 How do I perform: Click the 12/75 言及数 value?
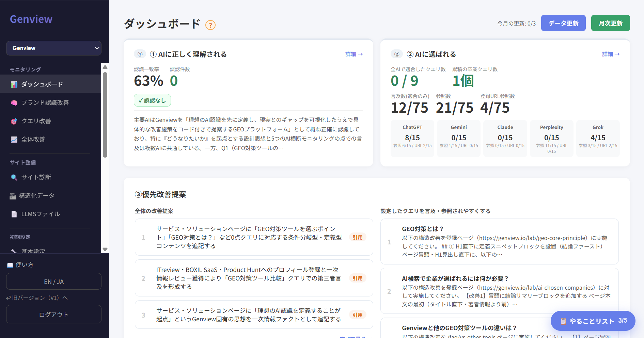(409, 108)
